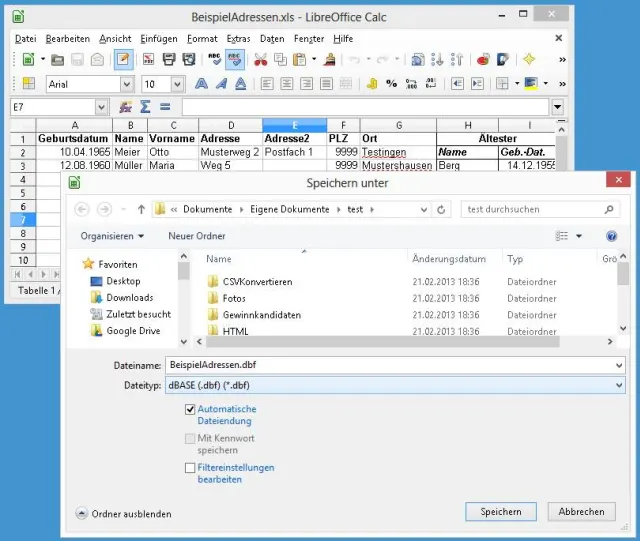Click the up-folder arrow in save dialog
This screenshot has width=640, height=541.
click(141, 210)
